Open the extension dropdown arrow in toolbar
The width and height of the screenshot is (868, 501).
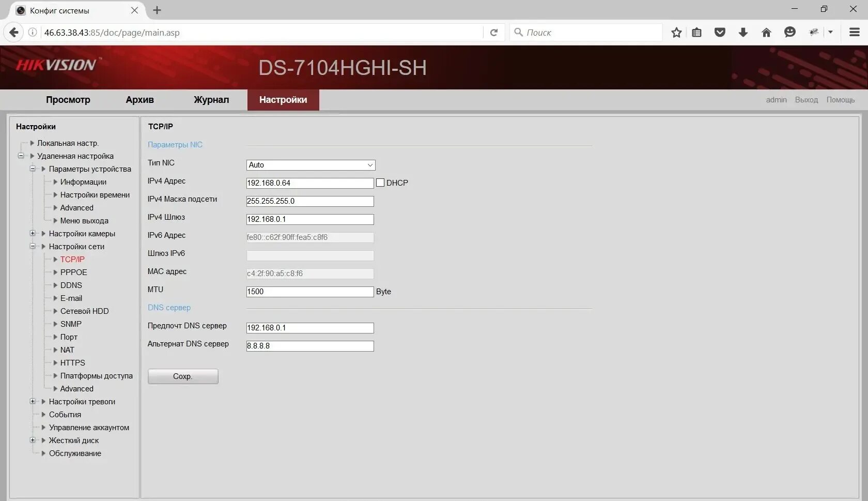pyautogui.click(x=830, y=33)
